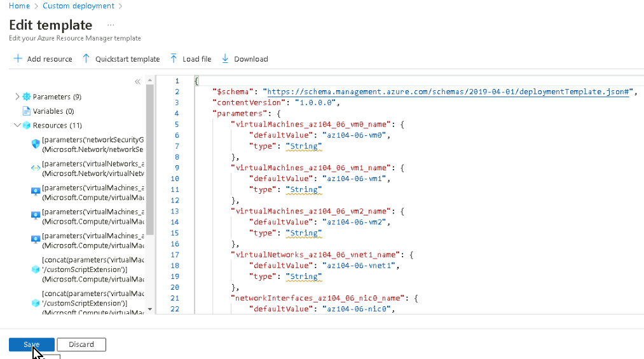Click "az104-06-vm2" default value
Image resolution: width=644 pixels, height=359 pixels.
tap(354, 222)
